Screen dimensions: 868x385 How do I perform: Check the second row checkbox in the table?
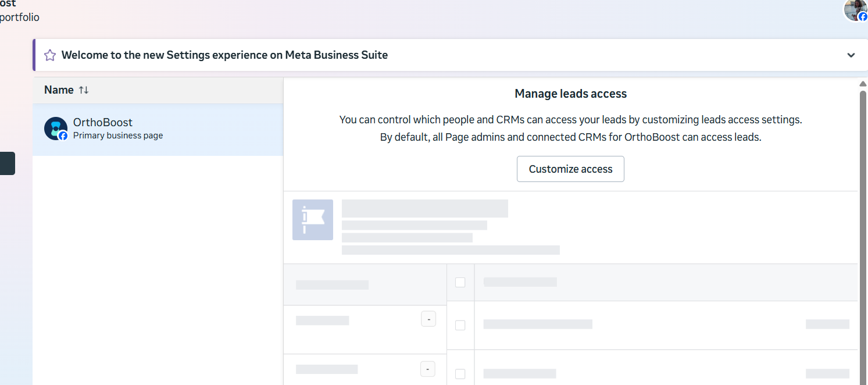[x=460, y=374]
